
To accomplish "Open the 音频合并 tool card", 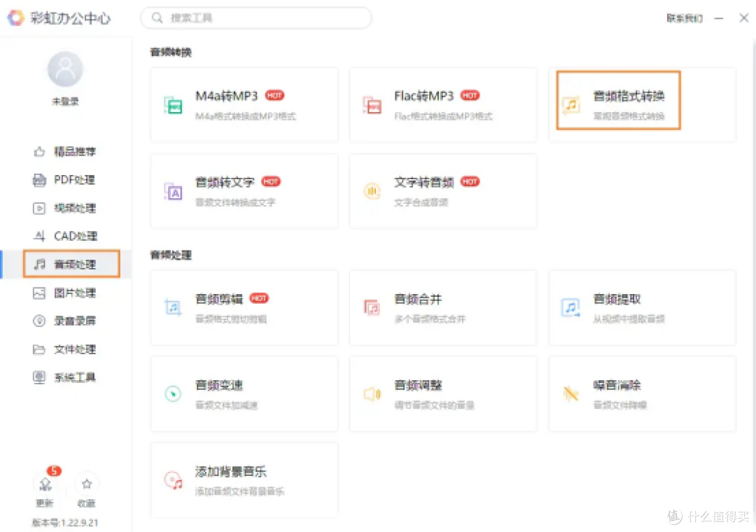I will pos(443,308).
